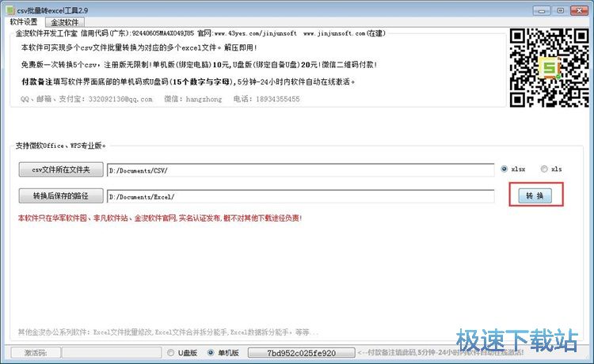The image size is (594, 364).
Task: Click the activation code input field
Action: click(112, 353)
